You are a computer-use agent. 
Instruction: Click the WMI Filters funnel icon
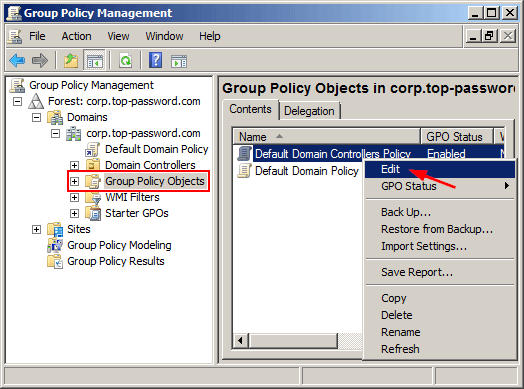[x=93, y=197]
